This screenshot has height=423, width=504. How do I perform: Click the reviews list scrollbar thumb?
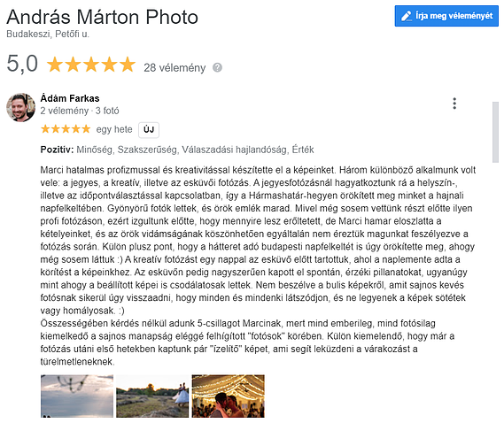tap(495, 133)
